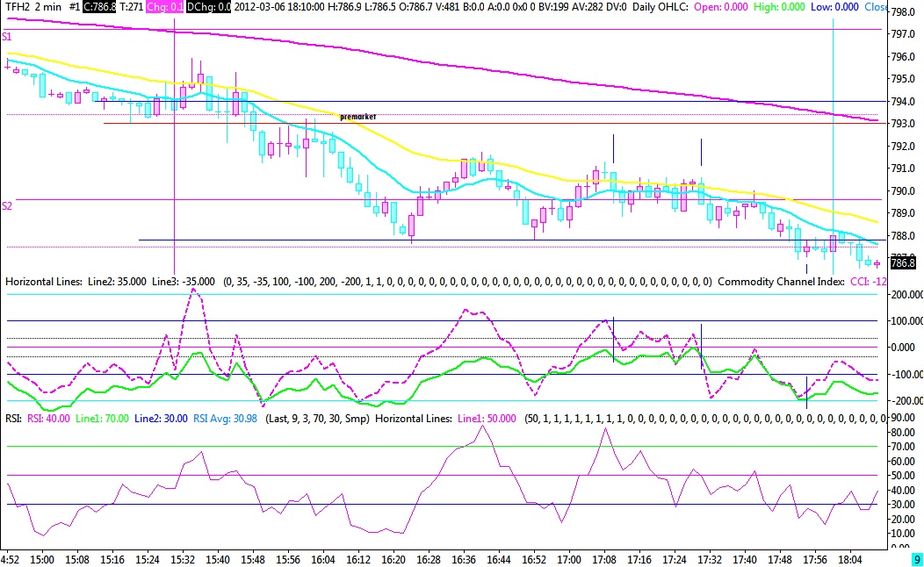Image resolution: width=924 pixels, height=567 pixels.
Task: Click the cyan 9 box at bottom right
Action: click(x=917, y=559)
